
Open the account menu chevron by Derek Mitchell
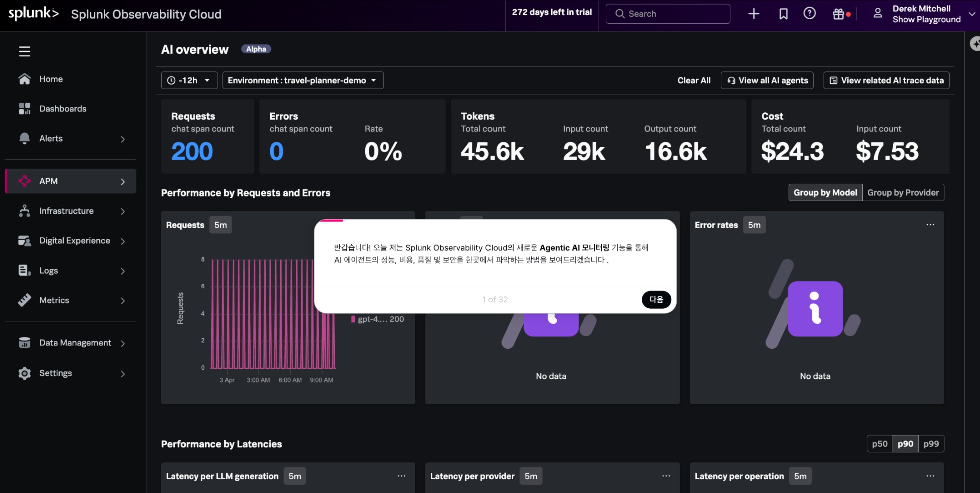[972, 14]
